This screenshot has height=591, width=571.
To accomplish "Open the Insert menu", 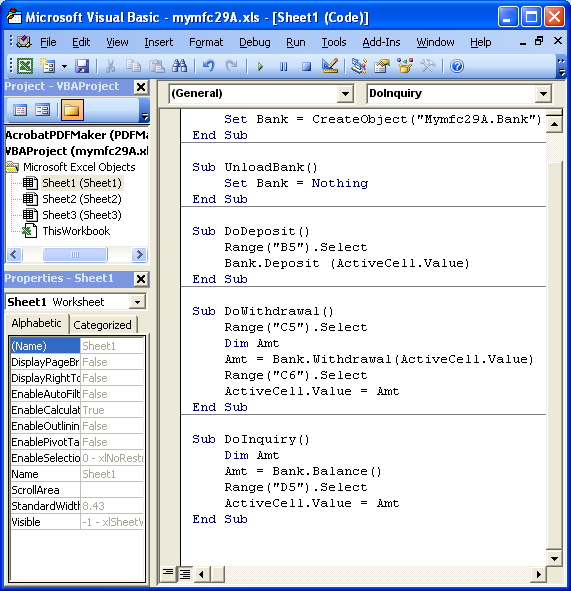I will point(159,42).
